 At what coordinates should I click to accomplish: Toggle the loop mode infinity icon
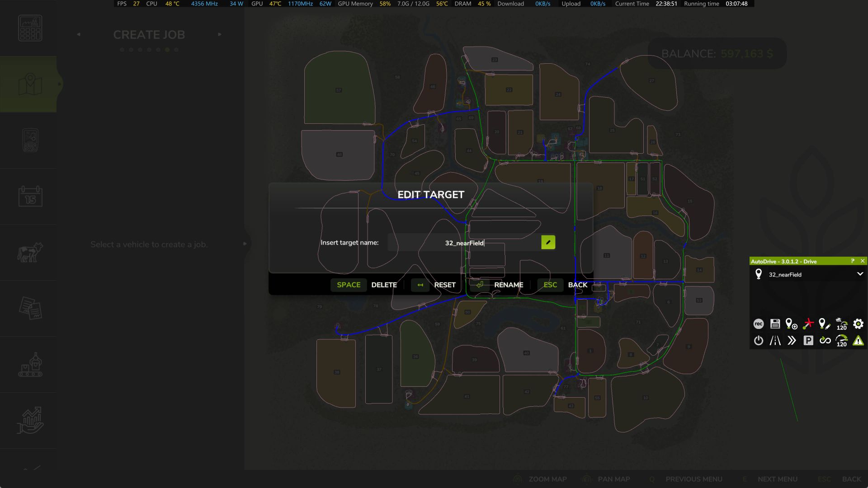[825, 340]
